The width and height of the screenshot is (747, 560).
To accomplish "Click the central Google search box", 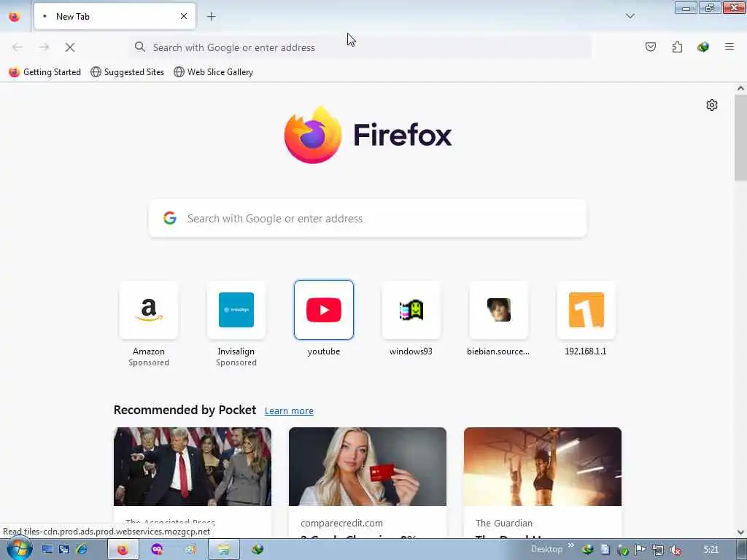I will pos(368,219).
